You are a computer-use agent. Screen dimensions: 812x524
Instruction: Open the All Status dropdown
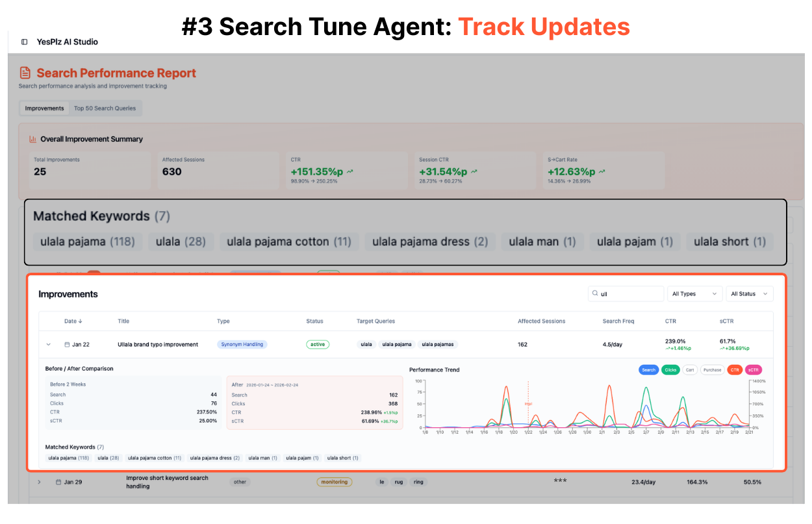pos(749,294)
